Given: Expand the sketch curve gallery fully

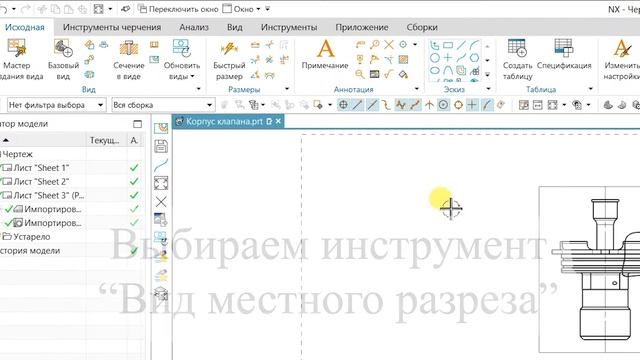Looking at the screenshot, I should pyautogui.click(x=487, y=75).
